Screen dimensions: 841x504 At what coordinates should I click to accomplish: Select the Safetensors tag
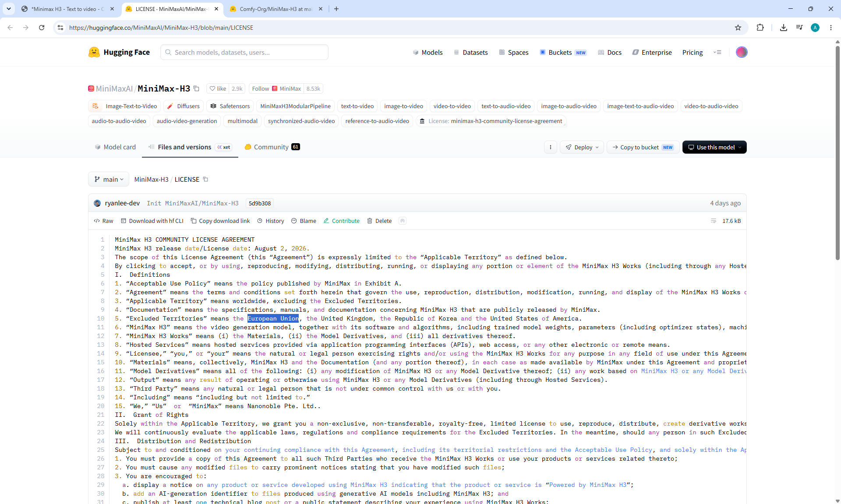click(x=230, y=106)
